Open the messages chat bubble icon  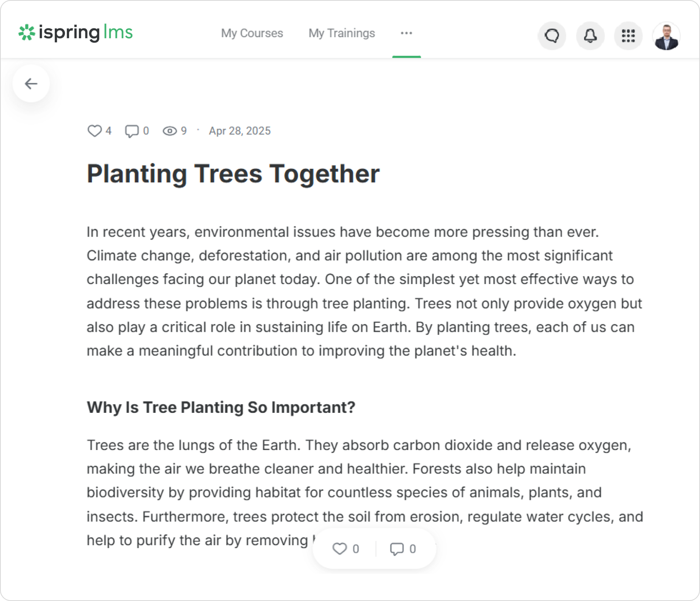click(x=552, y=36)
